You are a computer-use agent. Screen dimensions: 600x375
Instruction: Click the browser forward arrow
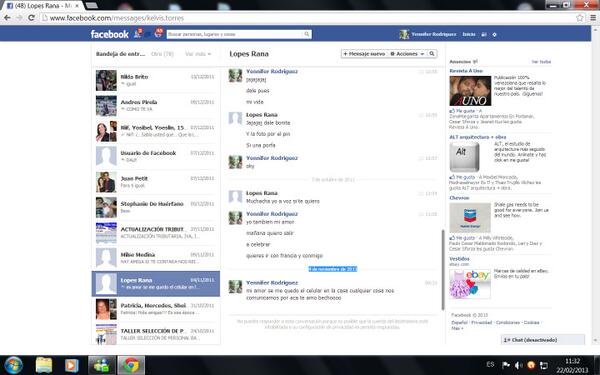pyautogui.click(x=19, y=18)
